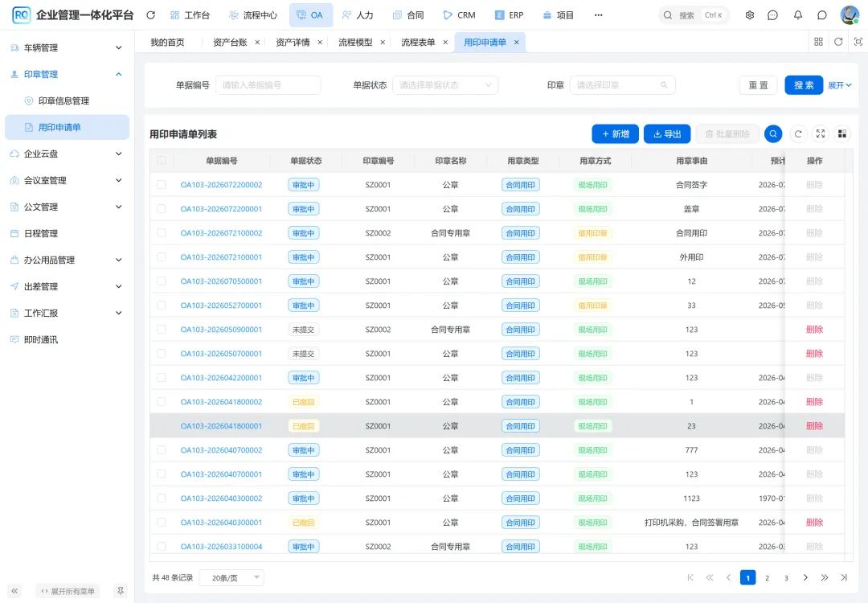Delete row OA103-2026050700001 via 删除
This screenshot has height=603, width=868.
click(x=814, y=353)
